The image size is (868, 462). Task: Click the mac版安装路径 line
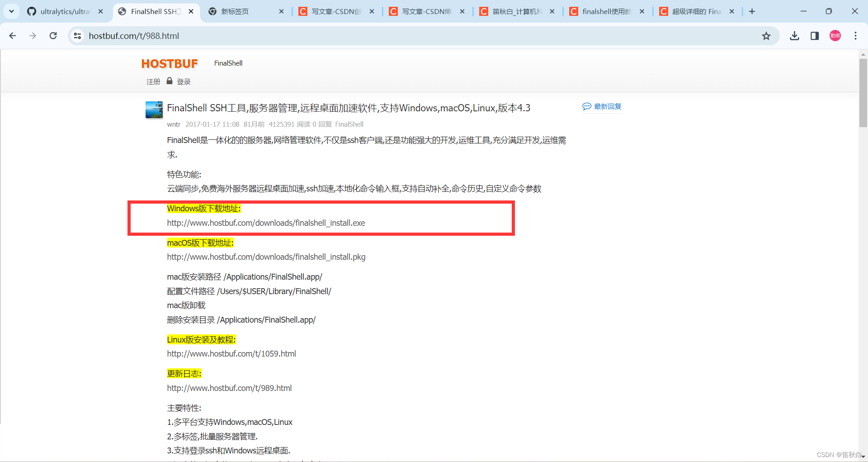pyautogui.click(x=245, y=277)
